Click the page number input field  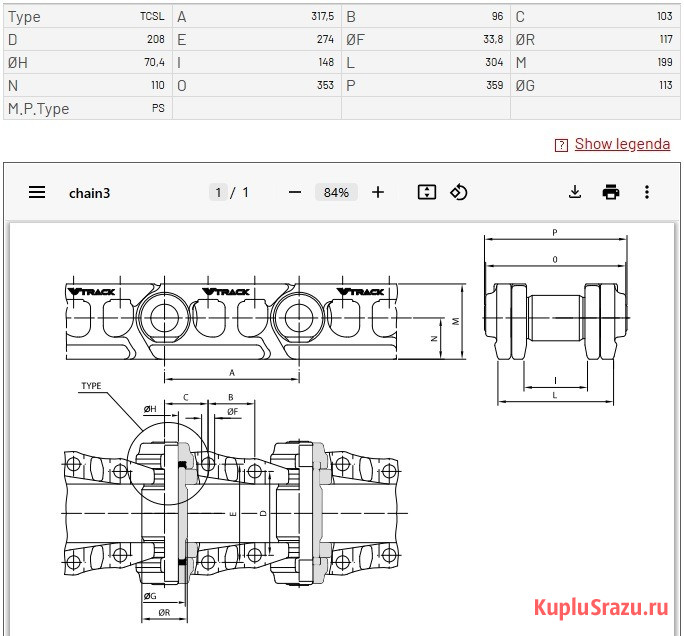coord(218,192)
